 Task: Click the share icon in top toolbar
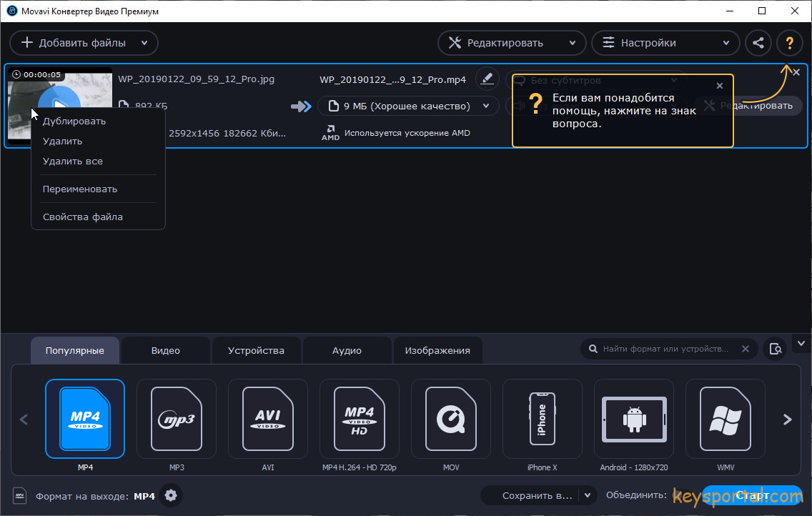(x=758, y=43)
